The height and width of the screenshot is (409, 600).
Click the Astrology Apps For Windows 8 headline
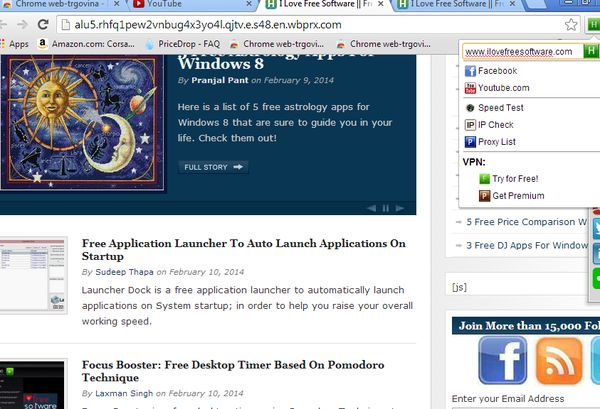click(x=276, y=61)
